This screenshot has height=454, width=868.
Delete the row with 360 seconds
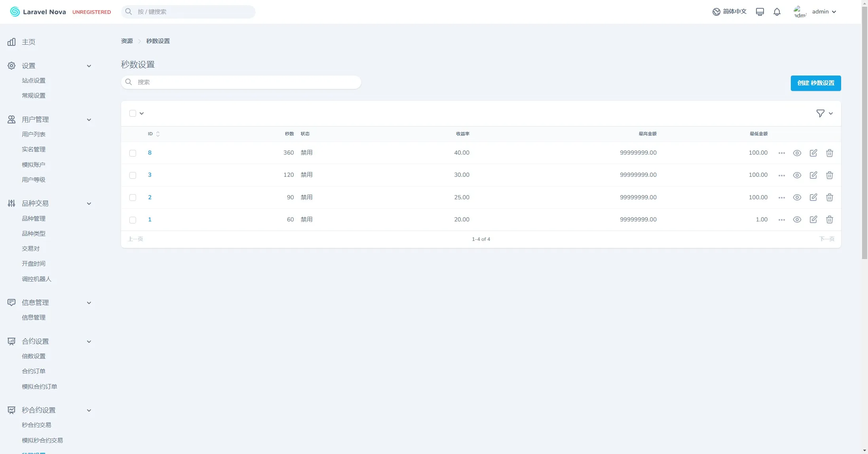click(829, 153)
